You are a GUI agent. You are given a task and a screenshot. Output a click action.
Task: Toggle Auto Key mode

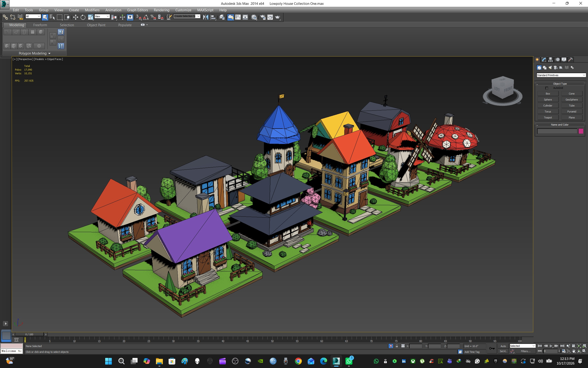pos(503,346)
